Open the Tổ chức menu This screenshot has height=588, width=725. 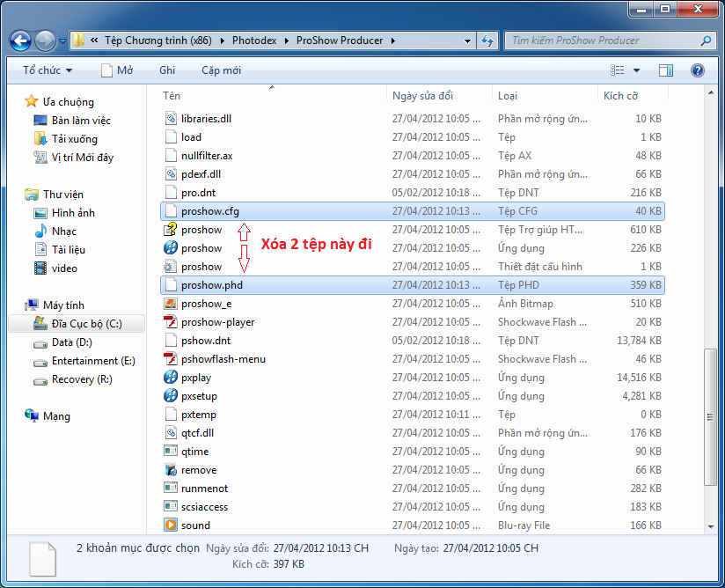click(x=48, y=70)
